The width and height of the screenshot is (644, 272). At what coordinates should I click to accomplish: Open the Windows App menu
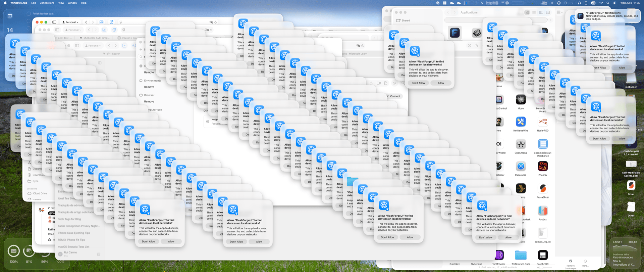19,3
